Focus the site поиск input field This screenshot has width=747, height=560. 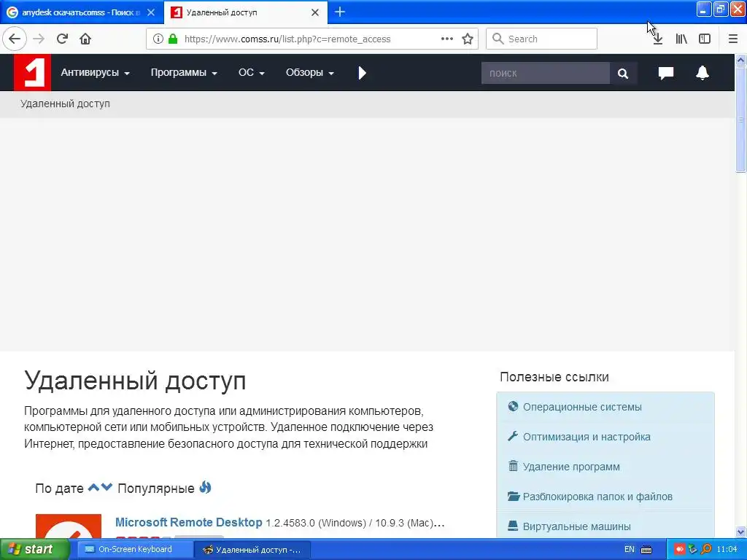546,73
